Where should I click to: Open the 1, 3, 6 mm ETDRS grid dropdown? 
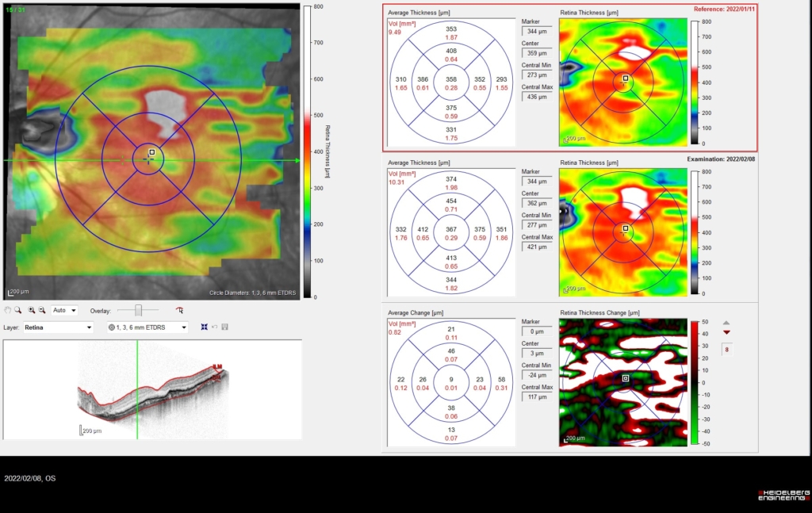pyautogui.click(x=147, y=327)
